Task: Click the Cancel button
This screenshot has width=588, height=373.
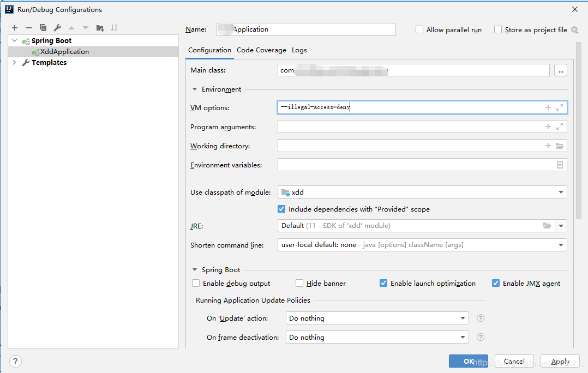Action: (514, 362)
